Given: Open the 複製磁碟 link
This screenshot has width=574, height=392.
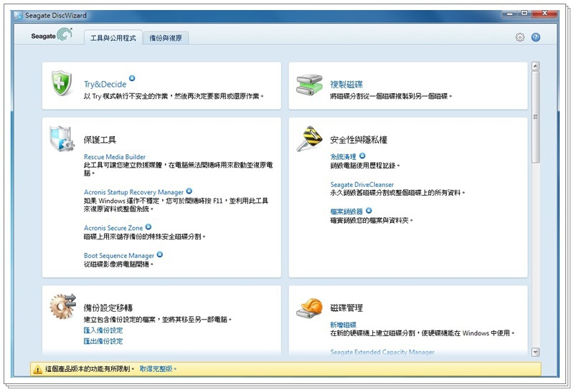Looking at the screenshot, I should pos(347,85).
